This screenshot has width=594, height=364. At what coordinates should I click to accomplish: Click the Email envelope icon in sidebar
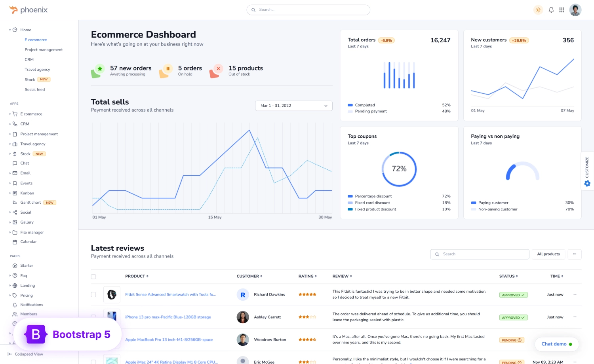click(15, 173)
